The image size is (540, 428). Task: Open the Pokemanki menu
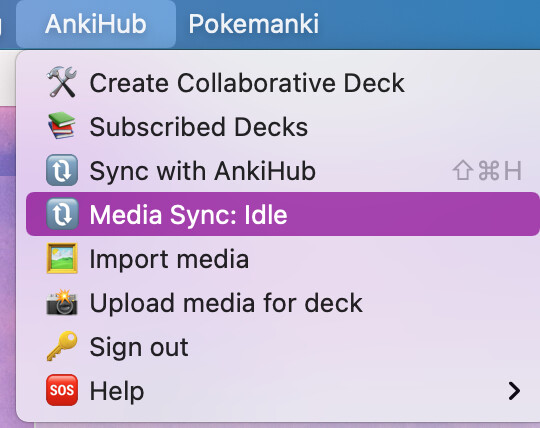coord(254,24)
